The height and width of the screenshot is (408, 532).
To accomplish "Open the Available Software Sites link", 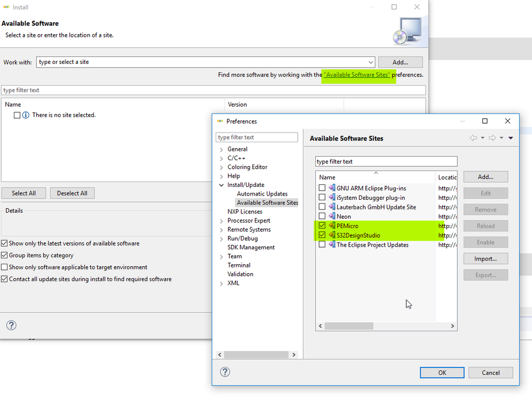I will (x=357, y=75).
